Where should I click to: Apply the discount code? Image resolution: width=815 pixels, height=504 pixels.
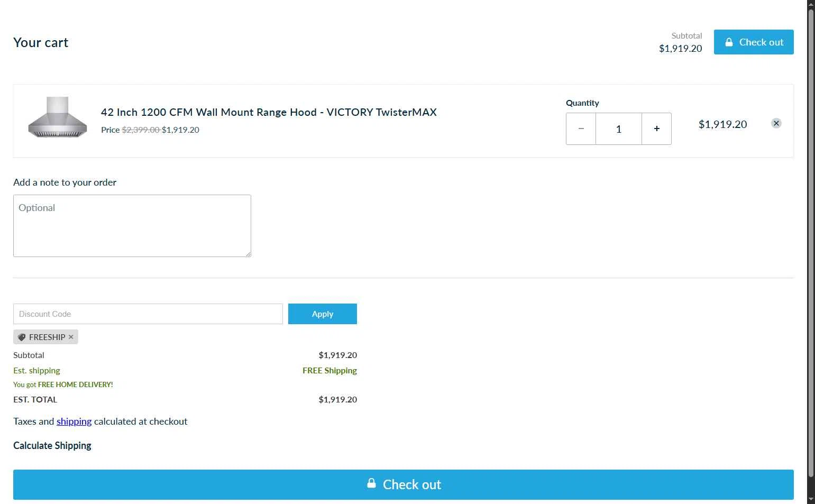click(x=323, y=314)
